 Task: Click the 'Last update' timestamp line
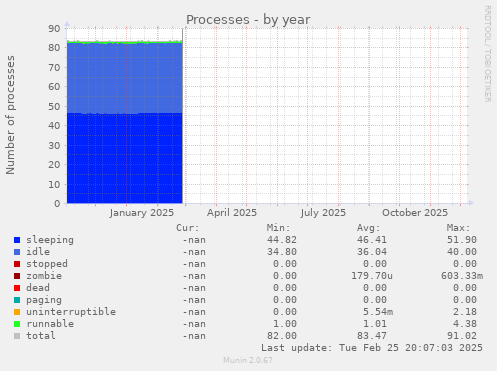click(372, 348)
